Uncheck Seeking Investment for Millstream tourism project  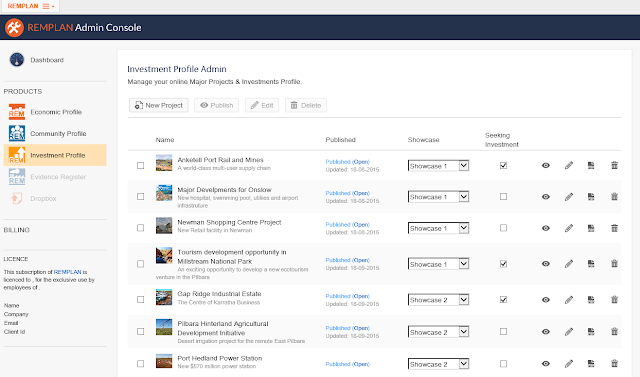click(503, 264)
